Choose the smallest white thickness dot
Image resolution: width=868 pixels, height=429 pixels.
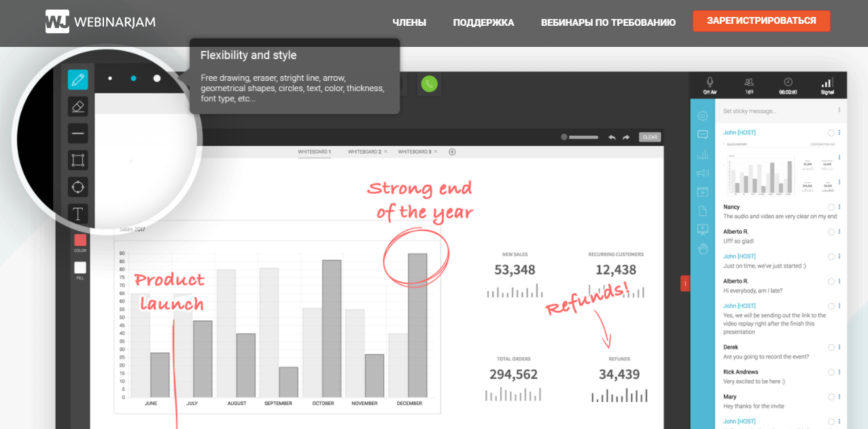pos(110,78)
